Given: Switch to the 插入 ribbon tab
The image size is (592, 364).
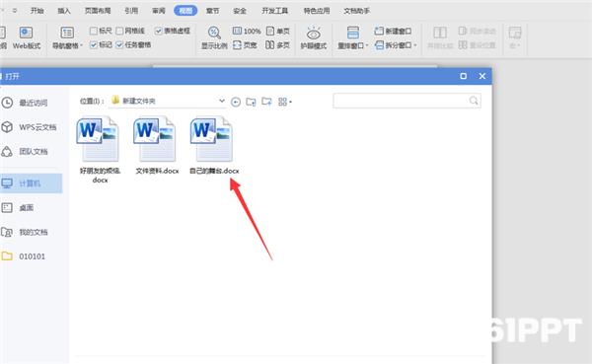Looking at the screenshot, I should click(x=64, y=11).
